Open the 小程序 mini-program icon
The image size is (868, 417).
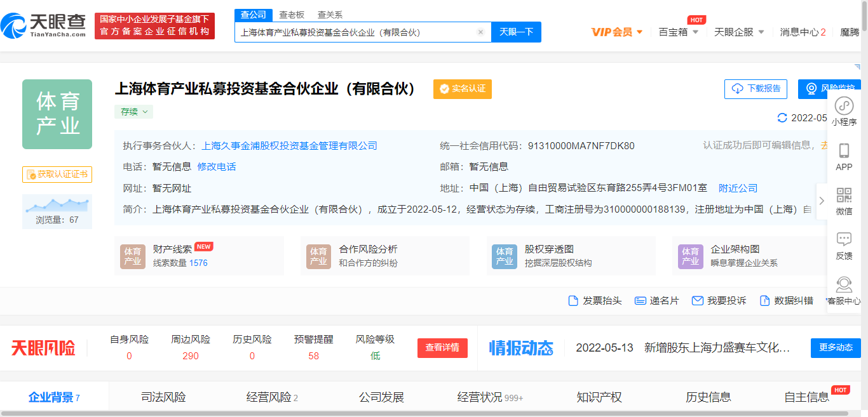point(844,105)
